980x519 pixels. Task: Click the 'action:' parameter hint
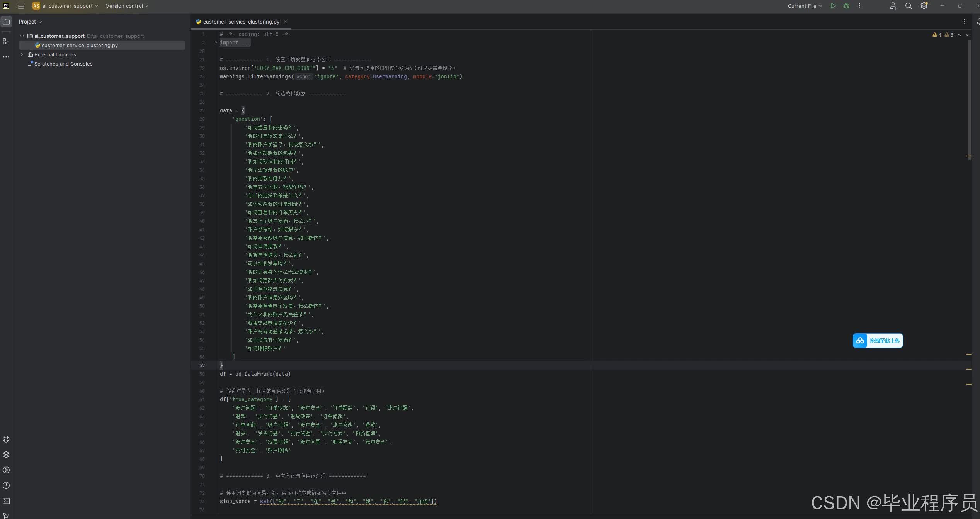click(304, 76)
